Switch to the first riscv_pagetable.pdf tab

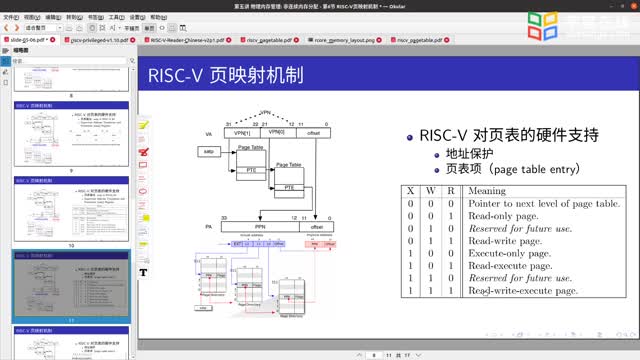tap(269, 40)
